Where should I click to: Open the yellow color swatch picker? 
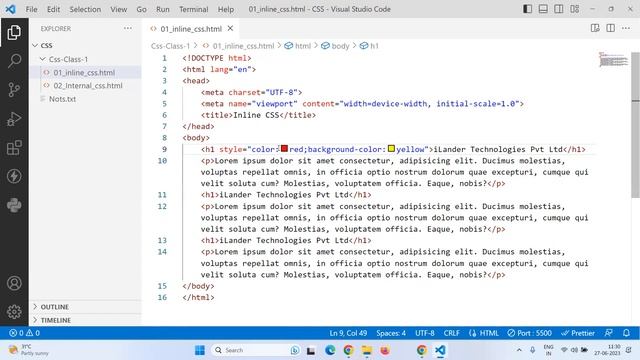(391, 149)
